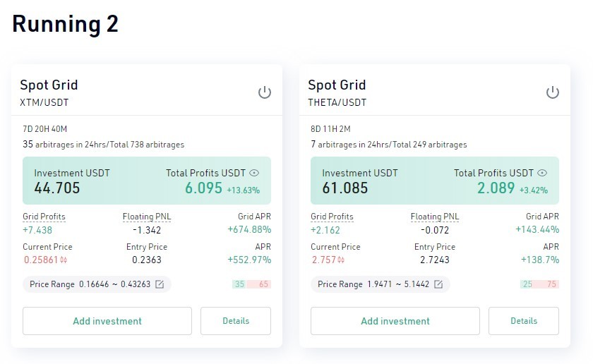Edit the THETA/USDT price range

click(438, 284)
